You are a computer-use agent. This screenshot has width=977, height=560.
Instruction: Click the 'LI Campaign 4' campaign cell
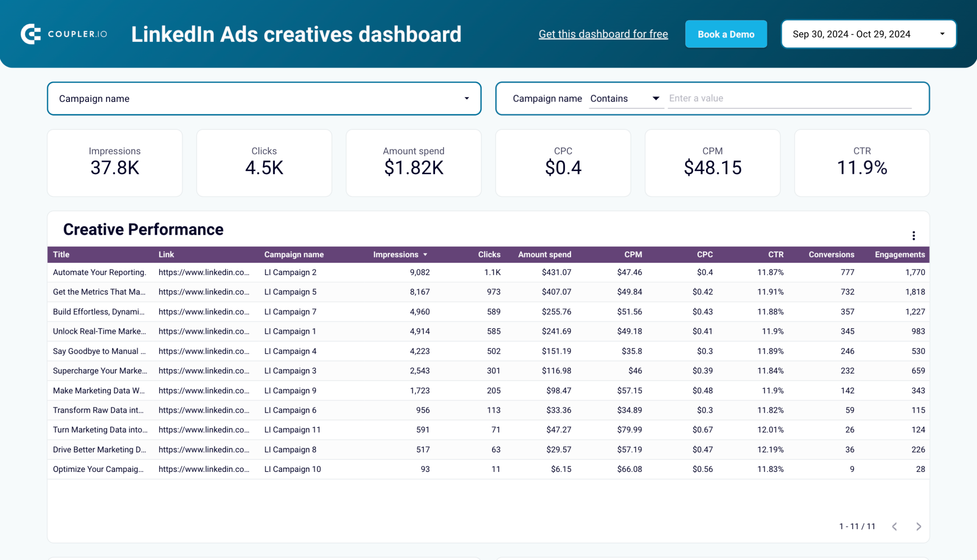coord(290,351)
